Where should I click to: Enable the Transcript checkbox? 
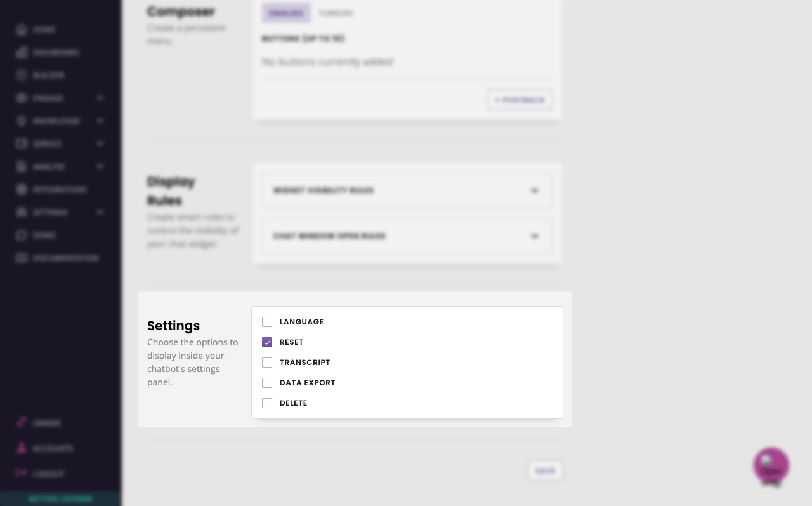(x=267, y=363)
